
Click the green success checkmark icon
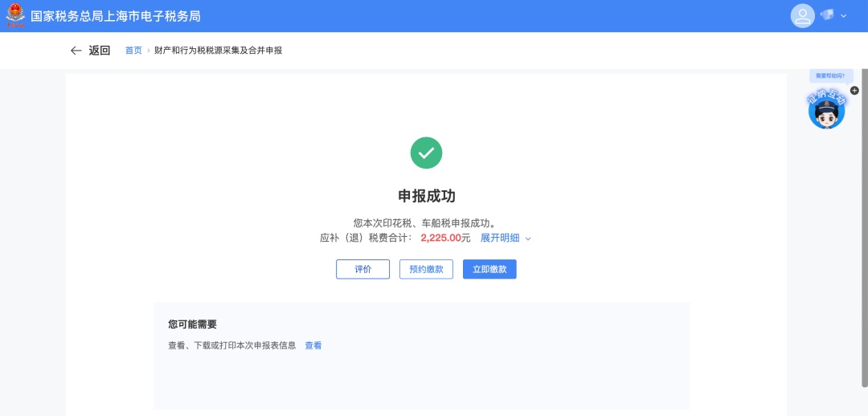pos(426,153)
